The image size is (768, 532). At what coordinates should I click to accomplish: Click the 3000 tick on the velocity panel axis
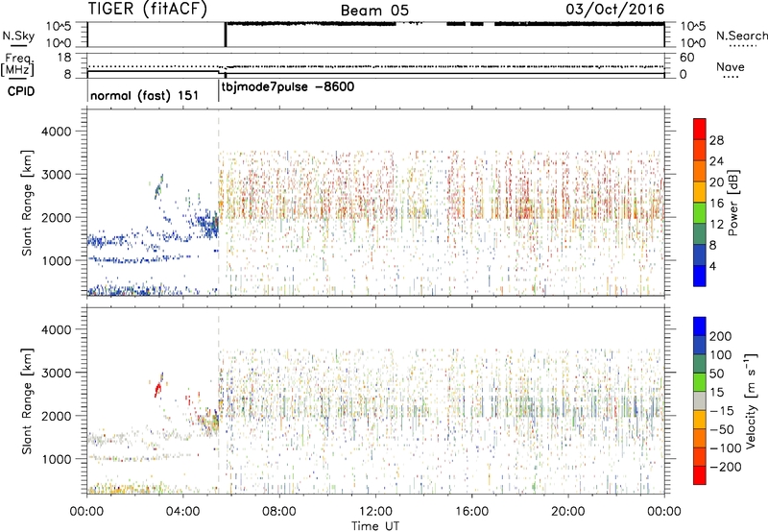56,373
